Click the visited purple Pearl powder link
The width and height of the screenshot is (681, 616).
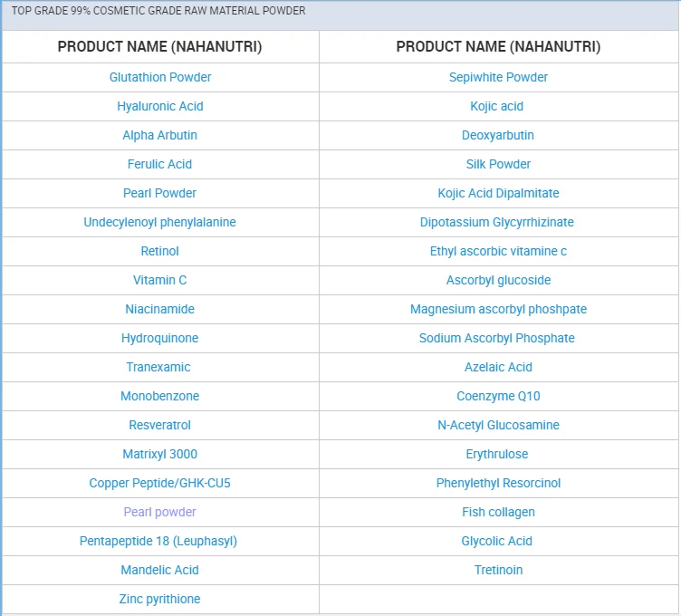click(x=160, y=512)
